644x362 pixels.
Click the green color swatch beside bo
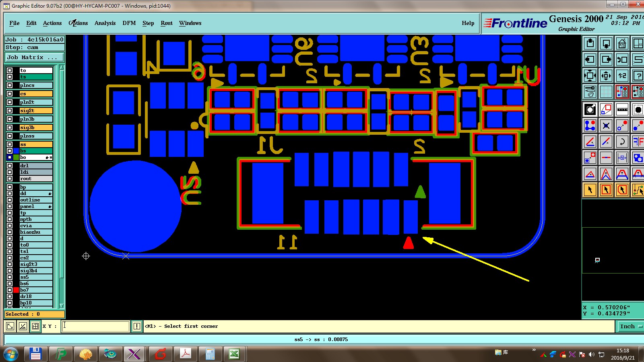pyautogui.click(x=16, y=157)
